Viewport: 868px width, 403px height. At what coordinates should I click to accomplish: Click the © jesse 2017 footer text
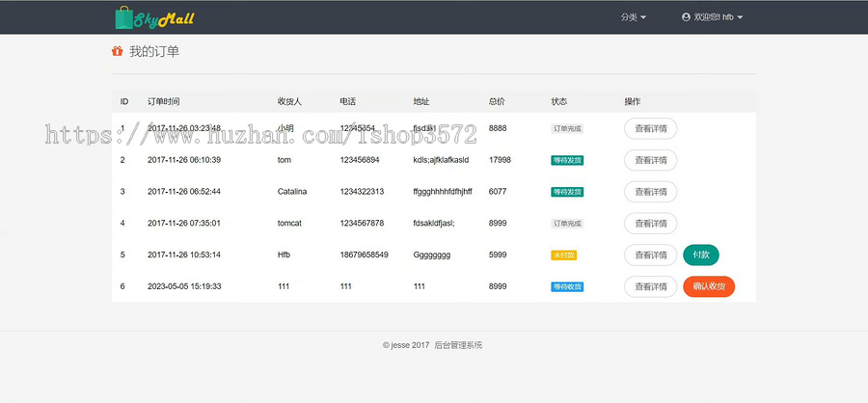406,345
